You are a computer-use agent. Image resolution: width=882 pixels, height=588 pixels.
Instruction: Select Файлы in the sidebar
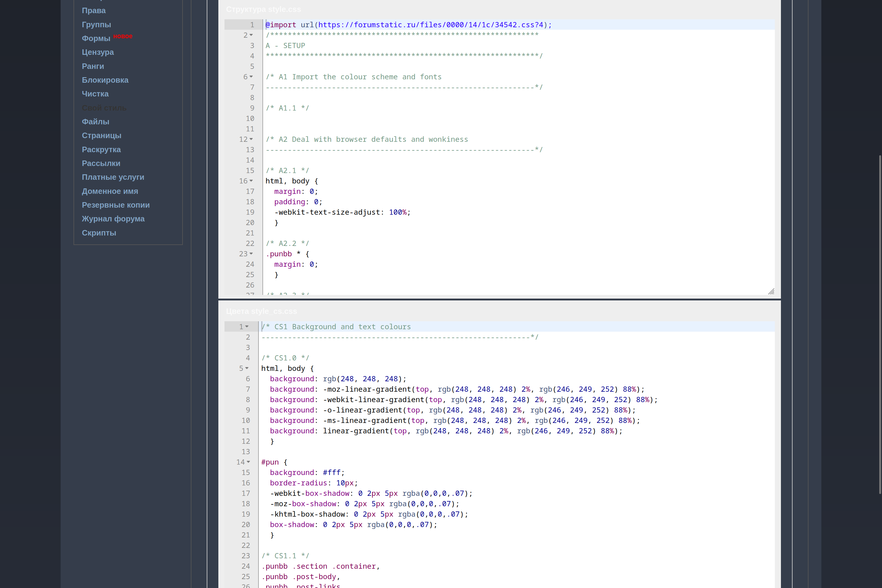(x=96, y=122)
